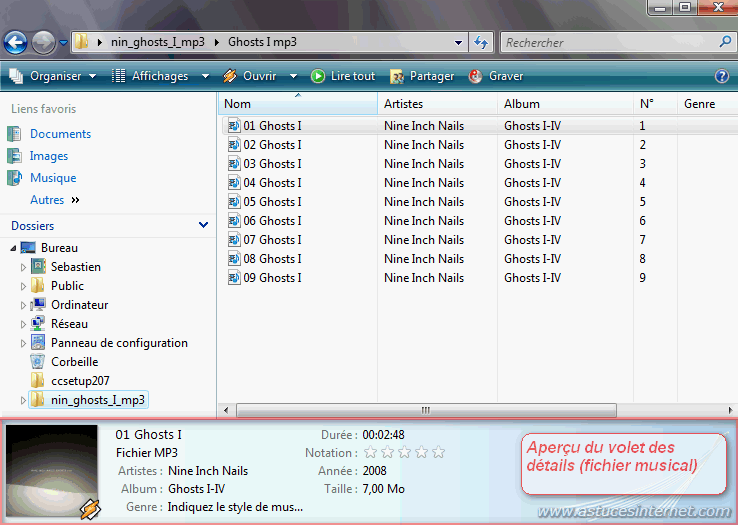Select the ccsetup207 folder
Screen dimensions: 738x525
[80, 381]
